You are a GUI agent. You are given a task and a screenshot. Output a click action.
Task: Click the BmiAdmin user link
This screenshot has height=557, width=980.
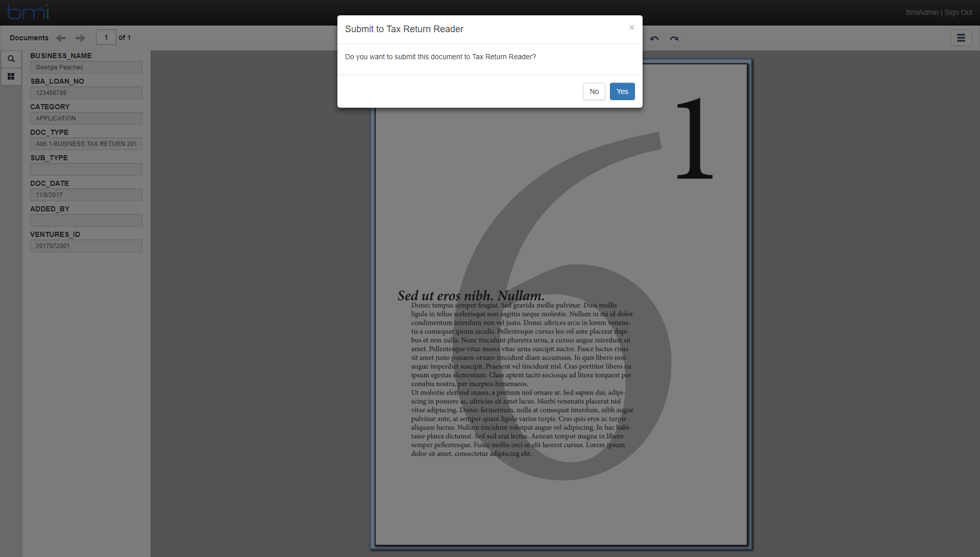(922, 12)
